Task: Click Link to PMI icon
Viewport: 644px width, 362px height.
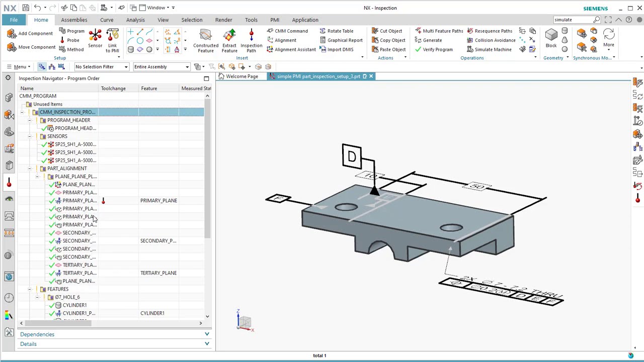Action: point(112,40)
